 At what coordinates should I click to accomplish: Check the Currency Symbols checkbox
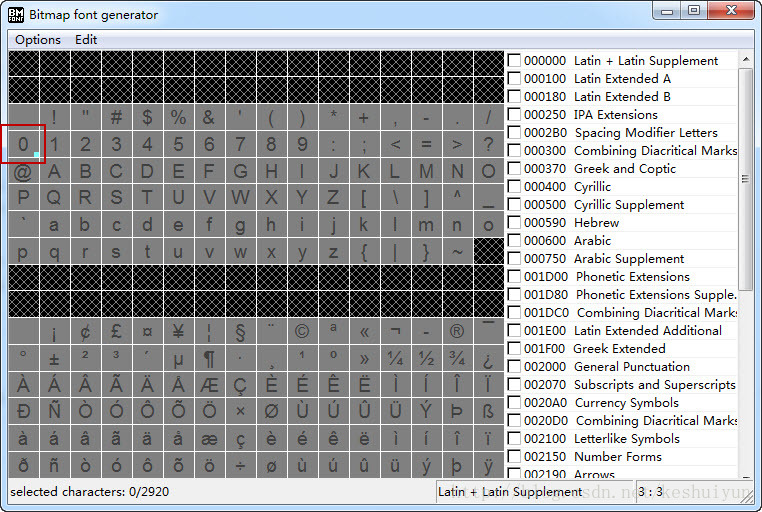pos(514,403)
